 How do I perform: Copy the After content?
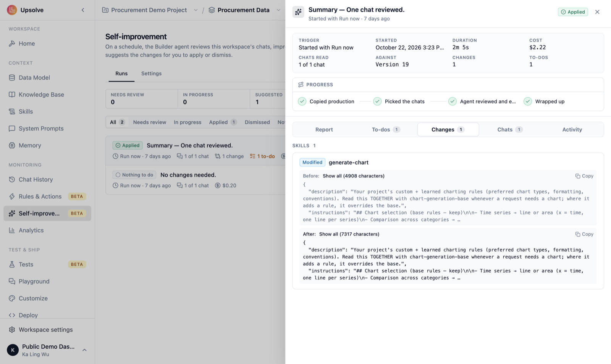tap(584, 234)
